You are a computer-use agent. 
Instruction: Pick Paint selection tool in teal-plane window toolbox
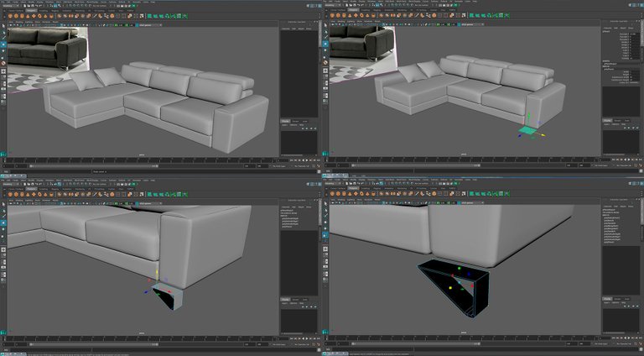325,38
